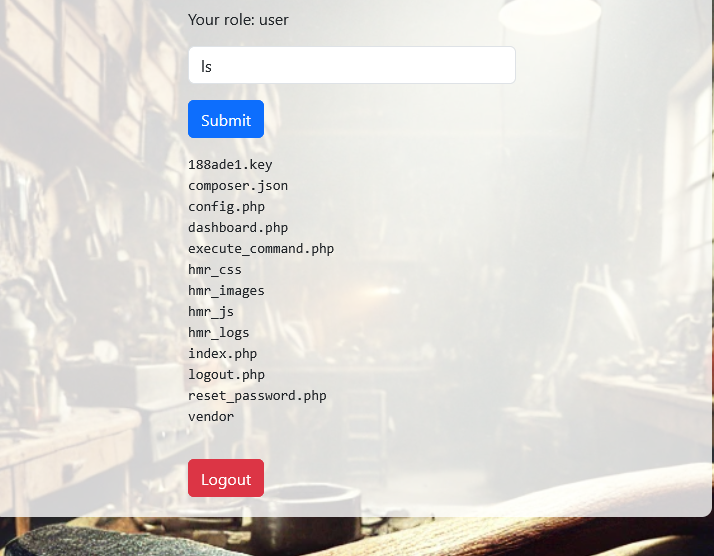Click the 'hmr_js' directory name
The height and width of the screenshot is (556, 714).
tap(211, 311)
